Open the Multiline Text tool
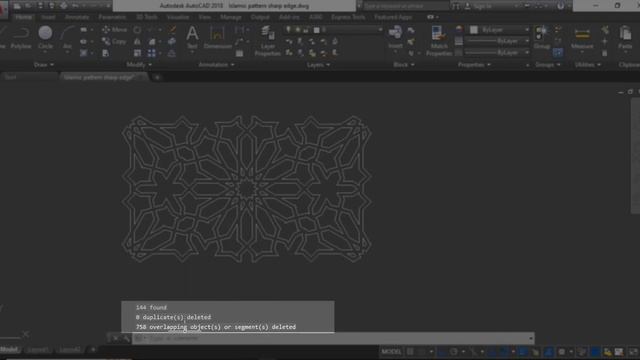 [x=192, y=38]
